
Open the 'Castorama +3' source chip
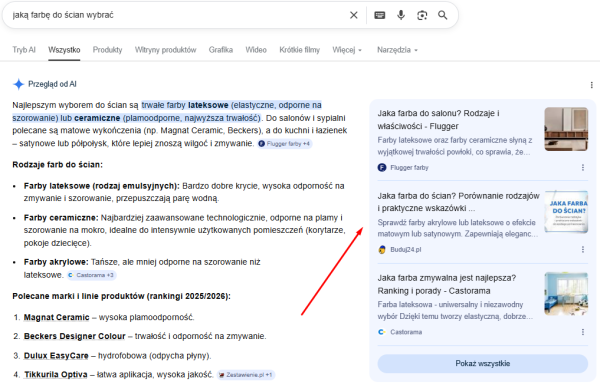point(92,275)
